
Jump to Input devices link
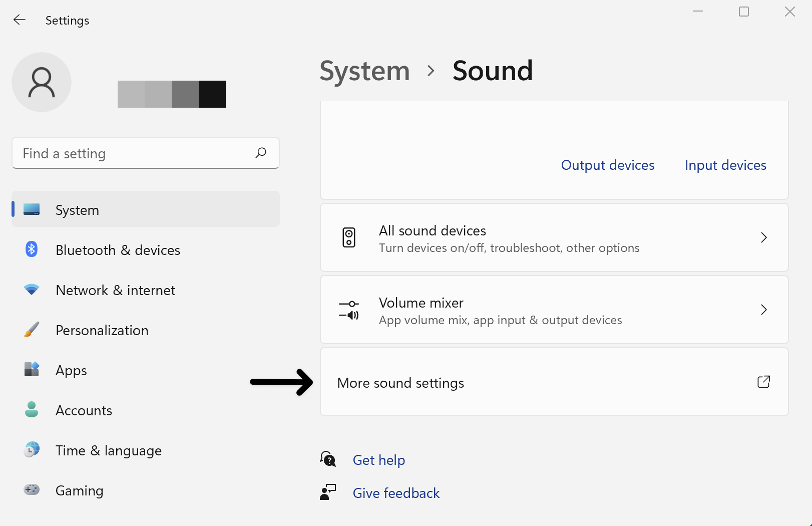[x=725, y=165]
